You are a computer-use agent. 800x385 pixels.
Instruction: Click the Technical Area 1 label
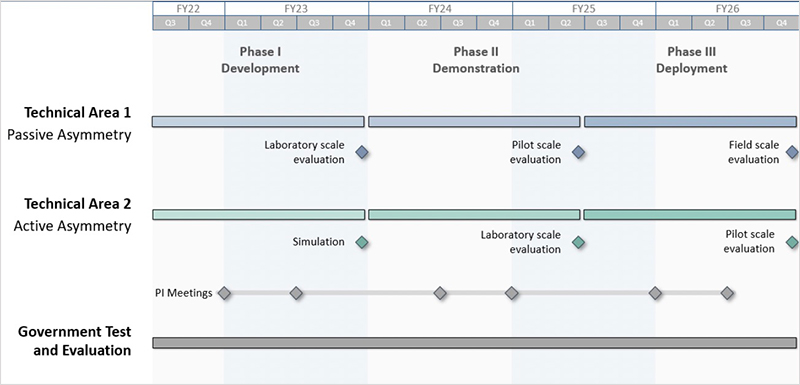(x=78, y=113)
